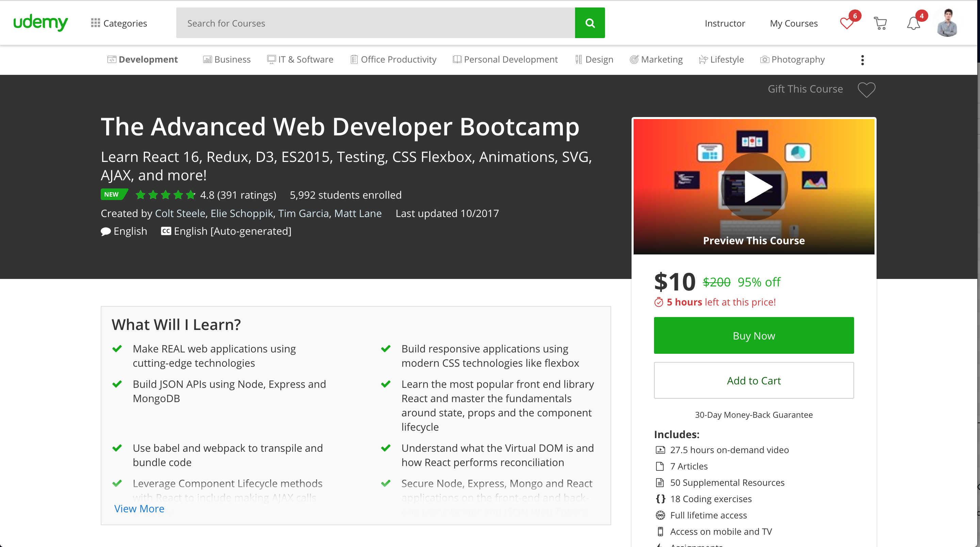Open the Categories dropdown menu

[x=119, y=23]
